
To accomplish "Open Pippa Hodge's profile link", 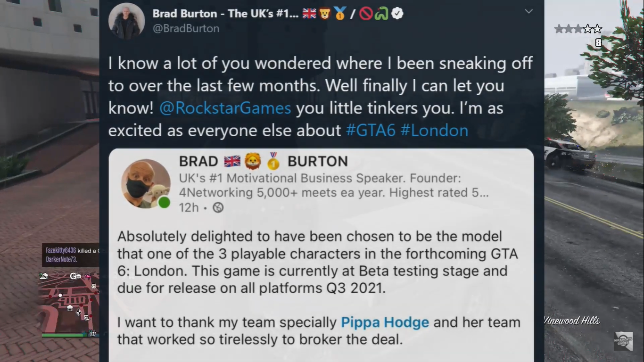I will coord(385,323).
